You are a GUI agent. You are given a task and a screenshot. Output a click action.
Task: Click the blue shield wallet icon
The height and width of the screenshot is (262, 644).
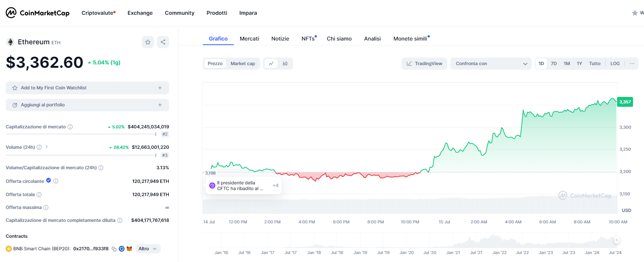(x=122, y=249)
